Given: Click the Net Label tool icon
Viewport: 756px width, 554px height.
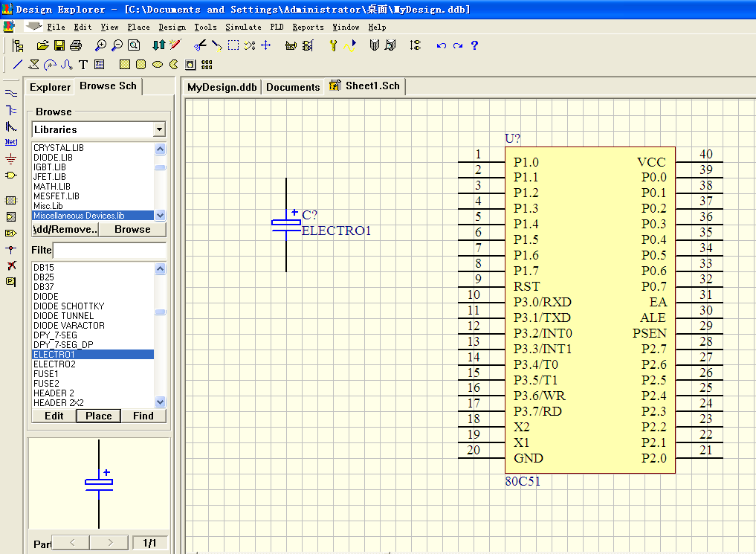Looking at the screenshot, I should tap(11, 142).
